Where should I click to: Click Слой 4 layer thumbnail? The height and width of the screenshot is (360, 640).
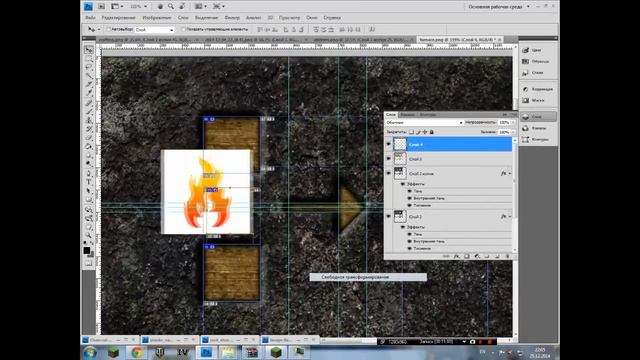click(400, 144)
